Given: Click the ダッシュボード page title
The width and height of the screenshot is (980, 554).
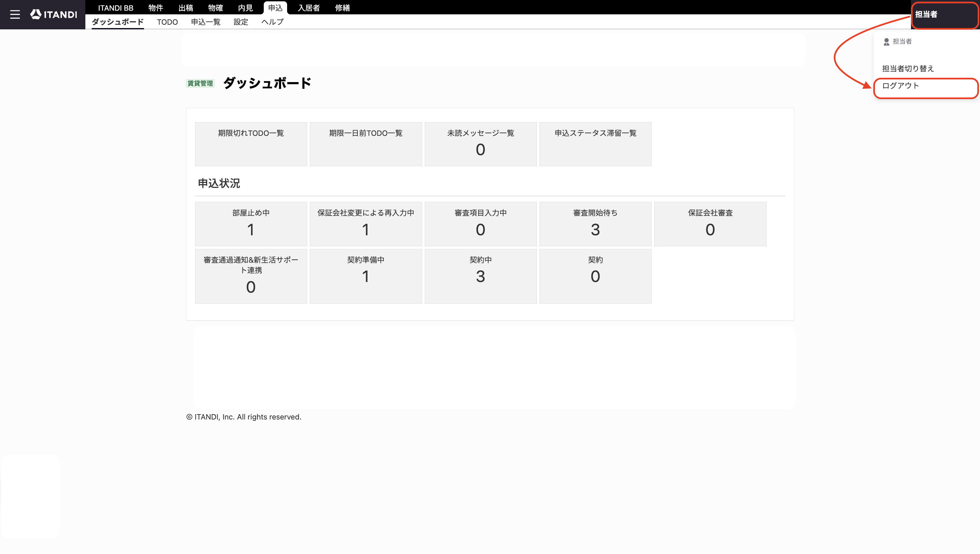Looking at the screenshot, I should (x=267, y=83).
